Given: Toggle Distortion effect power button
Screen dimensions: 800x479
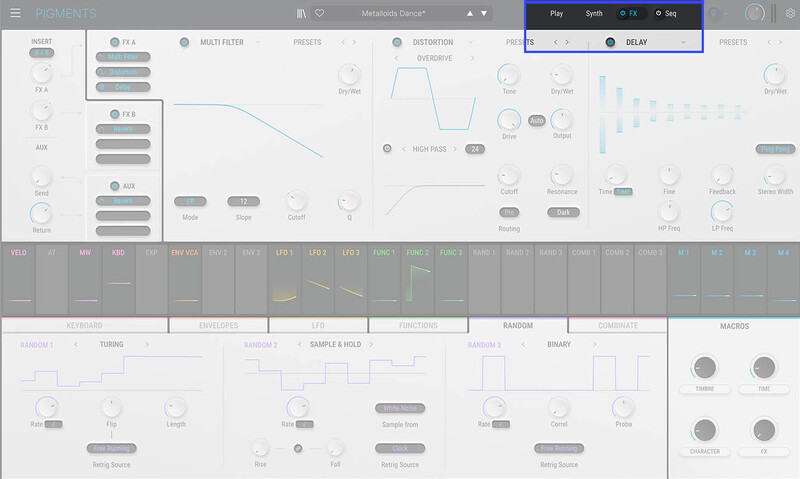Looking at the screenshot, I should click(397, 42).
